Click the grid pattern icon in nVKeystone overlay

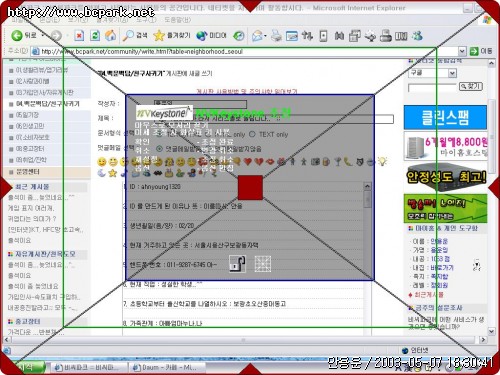click(x=263, y=264)
